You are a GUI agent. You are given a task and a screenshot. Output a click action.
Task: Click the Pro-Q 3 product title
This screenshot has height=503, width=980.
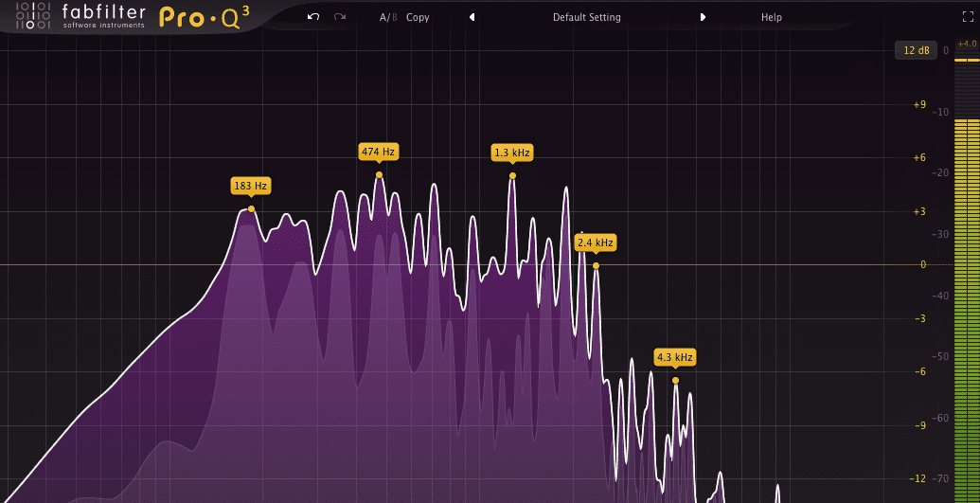[x=204, y=17]
